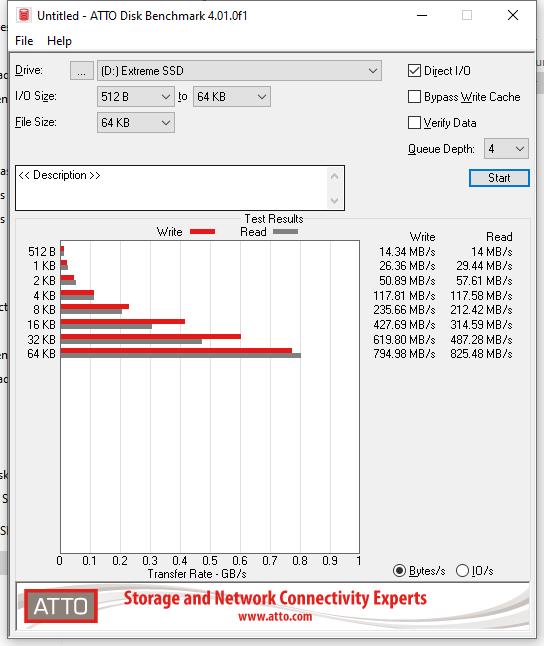This screenshot has height=646, width=544.
Task: Close the ATTO Disk Benchmark window
Action: click(x=513, y=16)
